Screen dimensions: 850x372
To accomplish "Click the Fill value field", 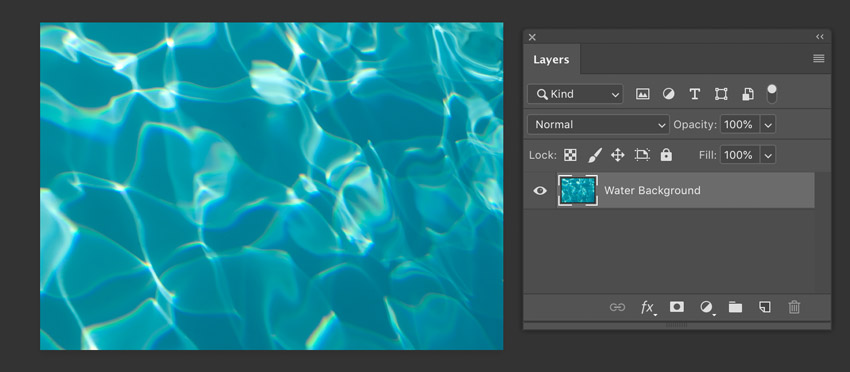I will click(740, 155).
